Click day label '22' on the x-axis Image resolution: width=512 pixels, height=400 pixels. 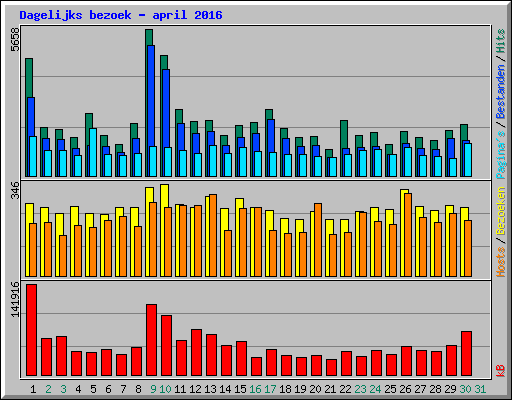pyautogui.click(x=345, y=389)
